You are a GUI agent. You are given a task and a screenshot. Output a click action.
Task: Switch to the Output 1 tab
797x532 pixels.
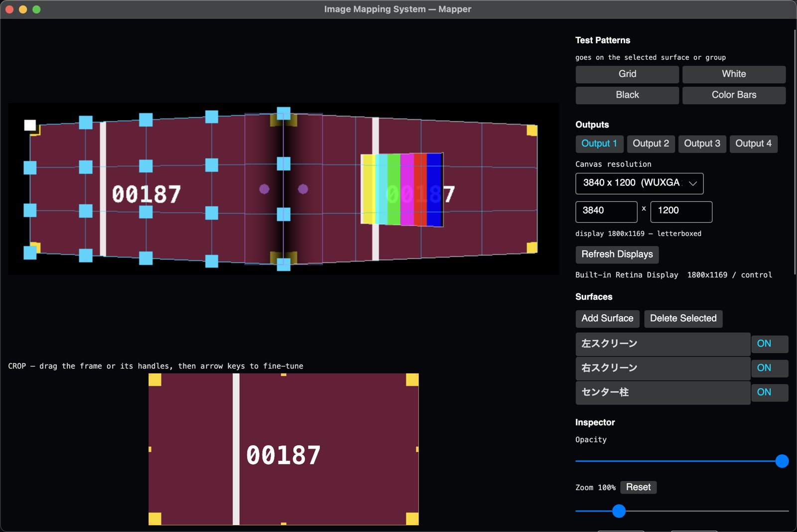(x=599, y=144)
